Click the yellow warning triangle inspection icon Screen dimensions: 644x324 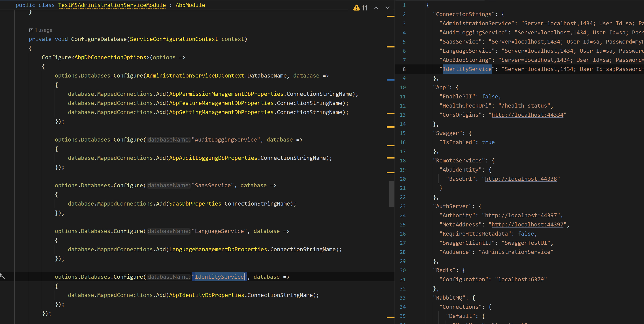pyautogui.click(x=356, y=8)
